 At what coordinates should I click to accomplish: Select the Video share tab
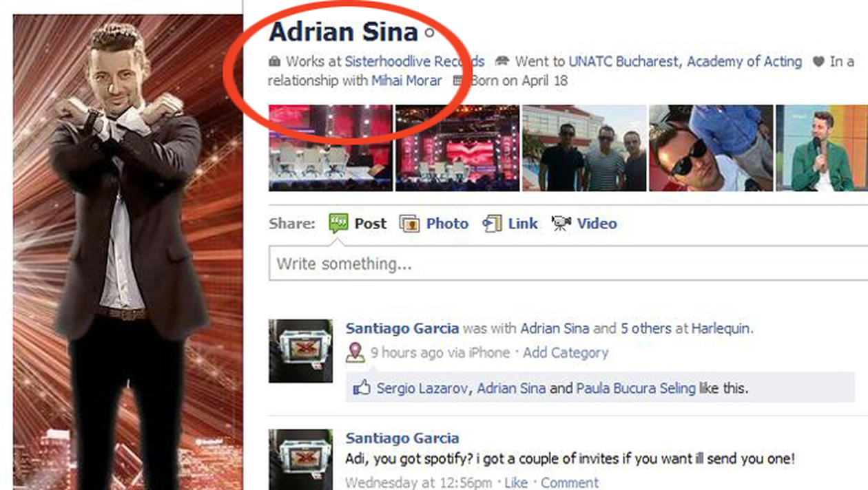584,224
